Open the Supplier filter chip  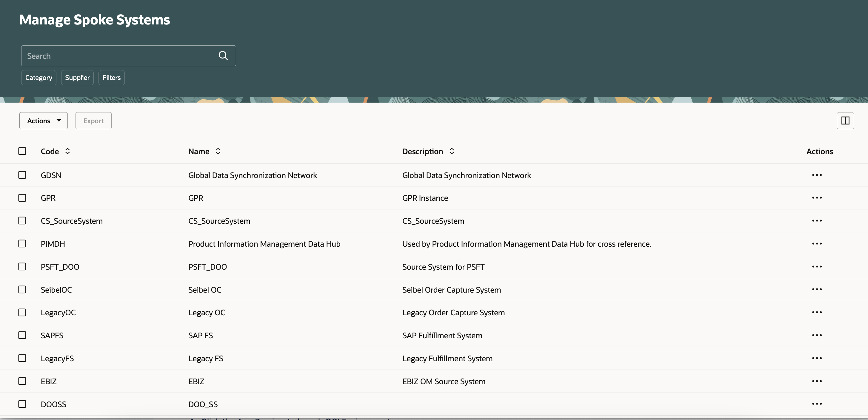[77, 78]
